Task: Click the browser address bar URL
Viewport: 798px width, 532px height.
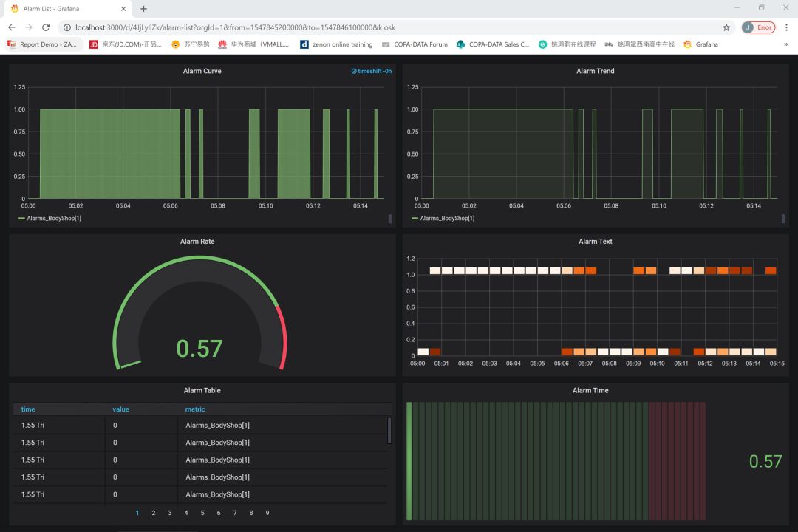Action: pos(235,27)
